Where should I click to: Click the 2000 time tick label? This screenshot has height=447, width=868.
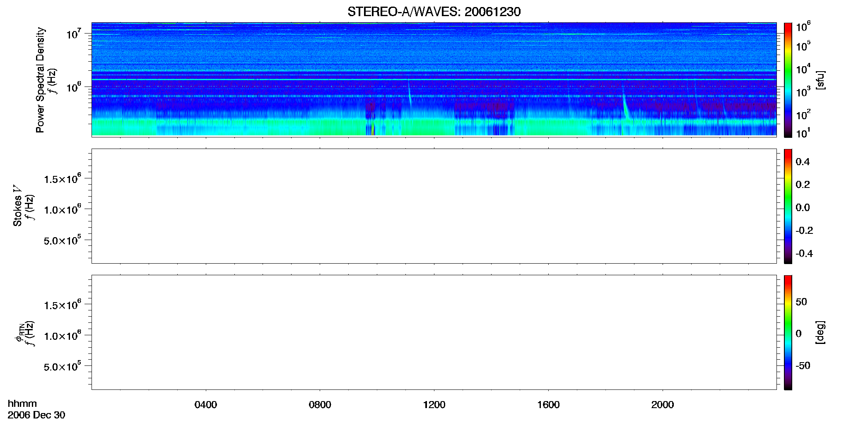pyautogui.click(x=663, y=405)
